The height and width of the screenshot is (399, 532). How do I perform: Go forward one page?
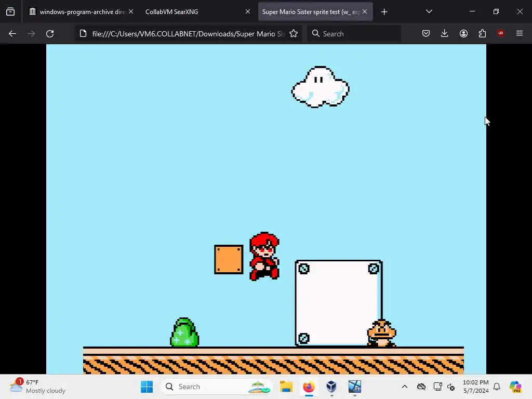click(31, 34)
